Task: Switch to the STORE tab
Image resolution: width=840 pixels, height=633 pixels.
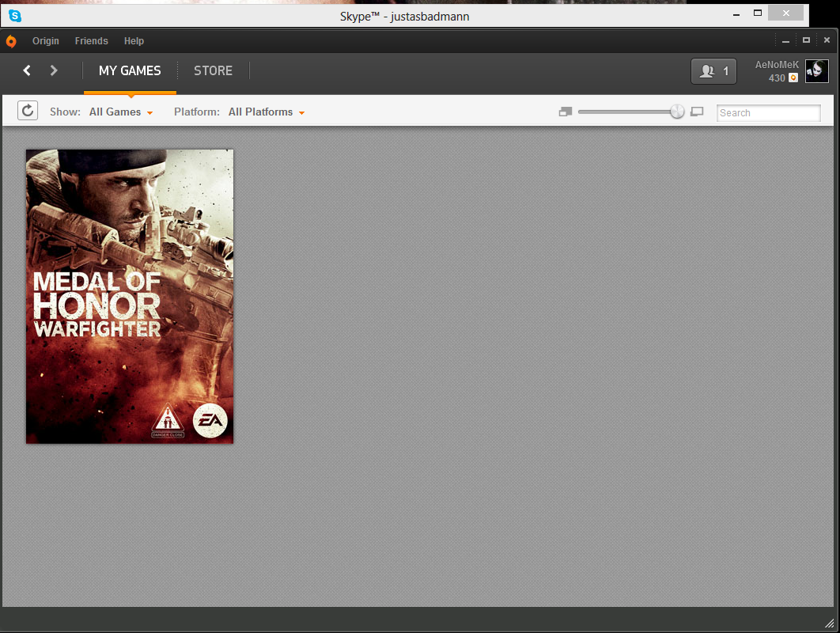Action: coord(213,70)
